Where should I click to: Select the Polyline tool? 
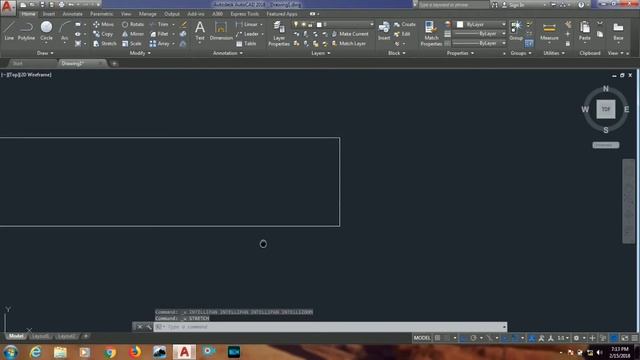[x=26, y=31]
